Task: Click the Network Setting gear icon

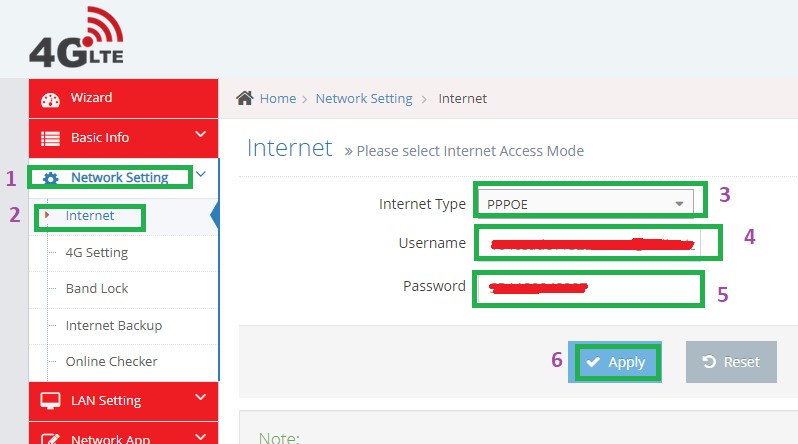Action: [51, 178]
